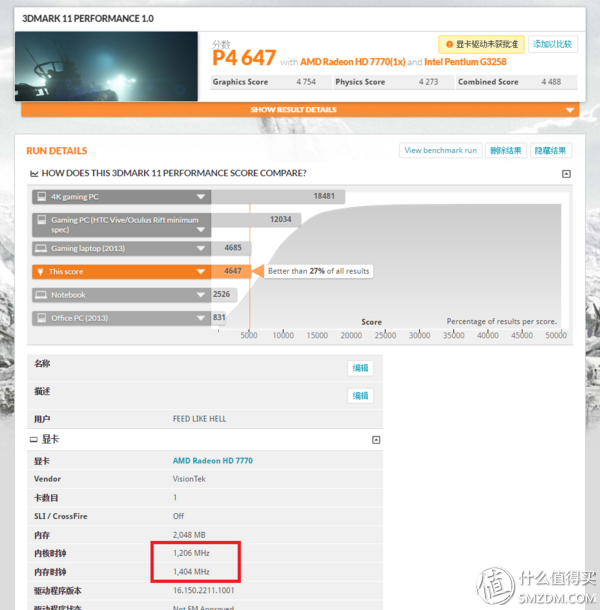Click the trophy icon on This score
The height and width of the screenshot is (610, 600).
[x=40, y=272]
